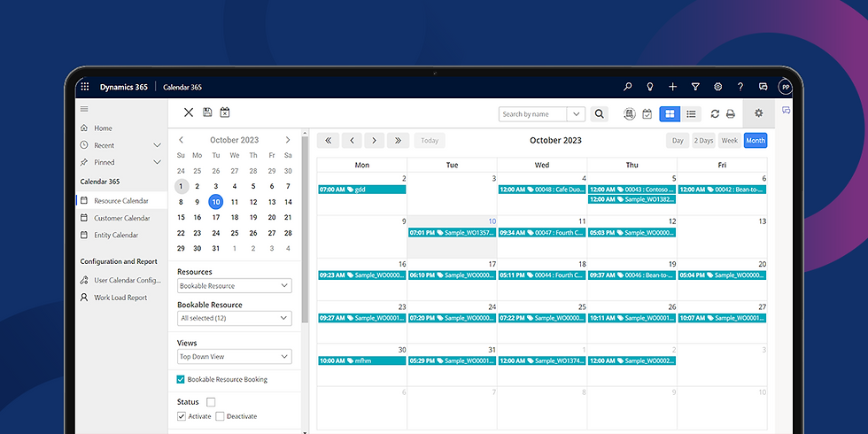Select October 10 in mini calendar
The image size is (868, 434).
(216, 202)
